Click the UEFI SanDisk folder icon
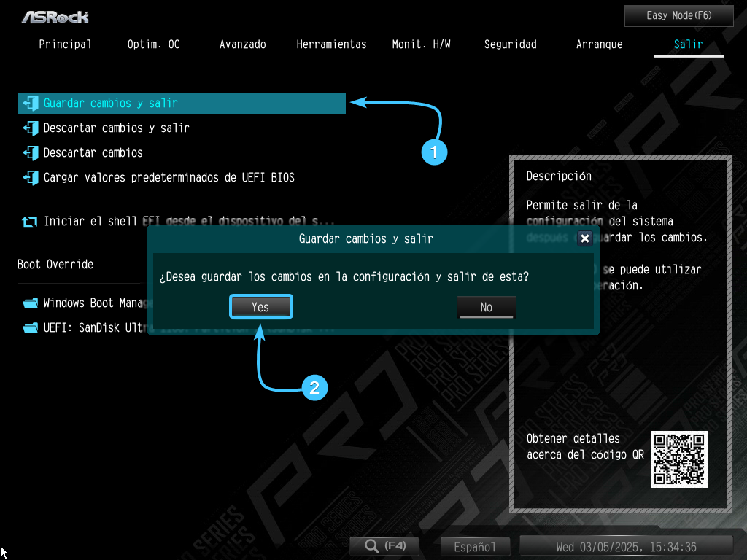Viewport: 747px width, 560px height. 30,328
